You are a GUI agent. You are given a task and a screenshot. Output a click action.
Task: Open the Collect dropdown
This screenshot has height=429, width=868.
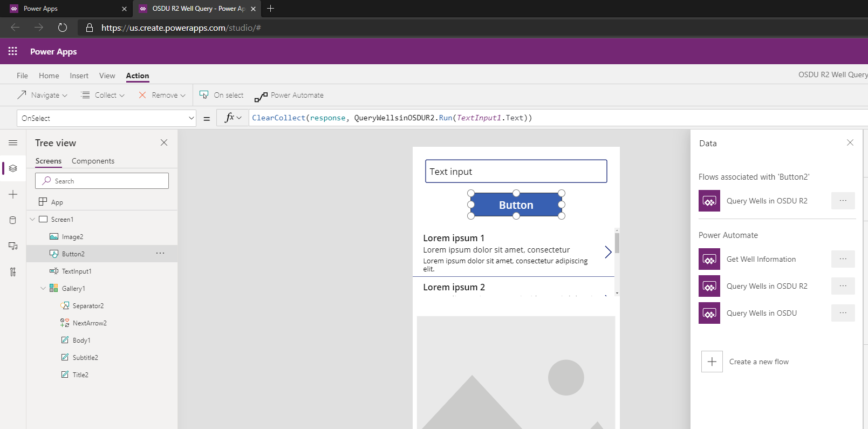click(102, 95)
